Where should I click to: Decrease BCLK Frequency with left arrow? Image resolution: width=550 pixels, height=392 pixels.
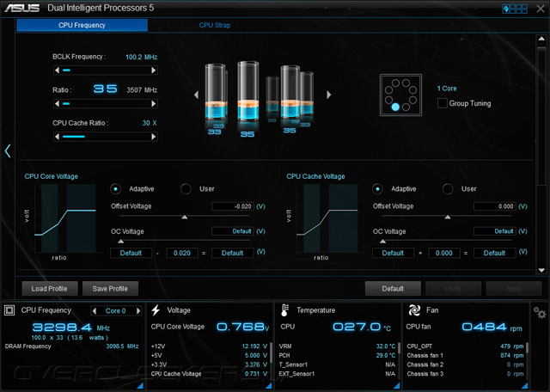(x=58, y=70)
